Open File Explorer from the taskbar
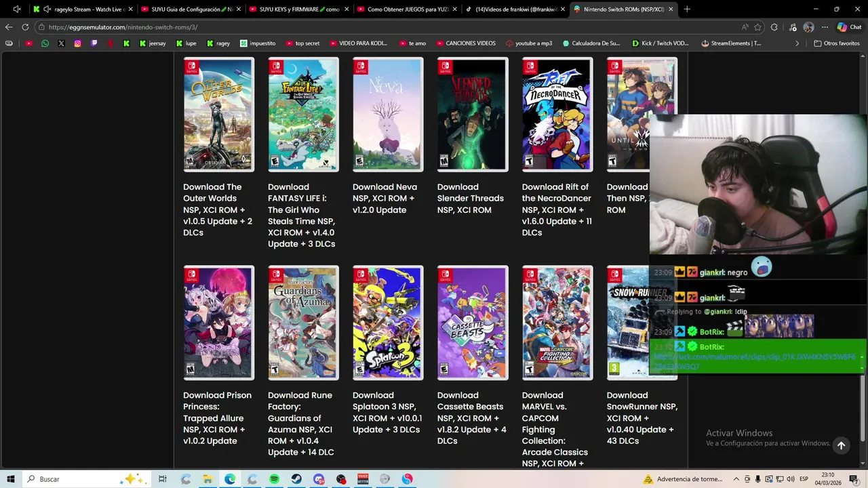The height and width of the screenshot is (488, 868). [208, 479]
